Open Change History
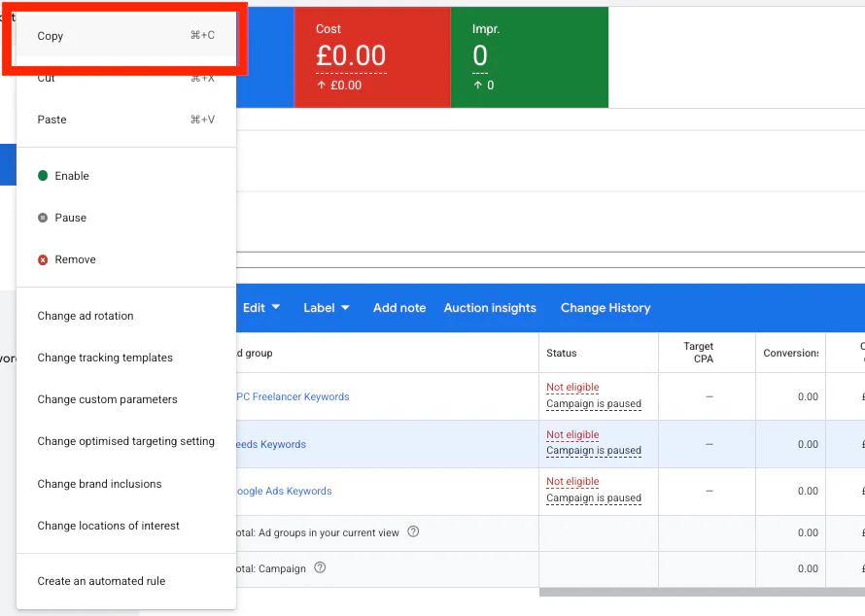Screen dimensions: 865x616 605,308
